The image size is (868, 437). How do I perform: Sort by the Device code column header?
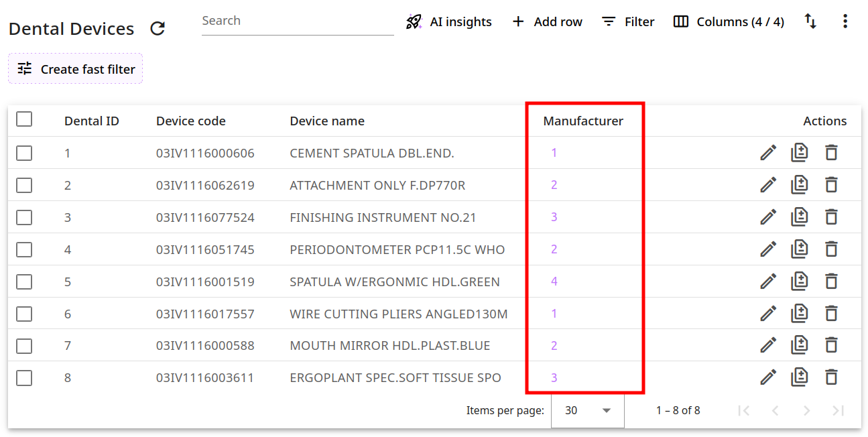[190, 121]
